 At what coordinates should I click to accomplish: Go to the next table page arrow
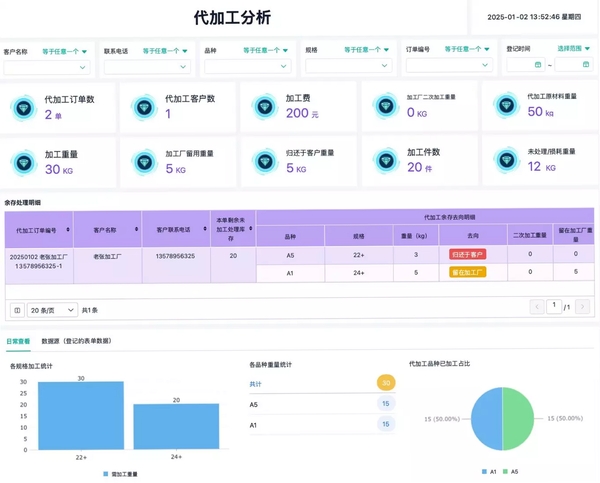pyautogui.click(x=582, y=306)
